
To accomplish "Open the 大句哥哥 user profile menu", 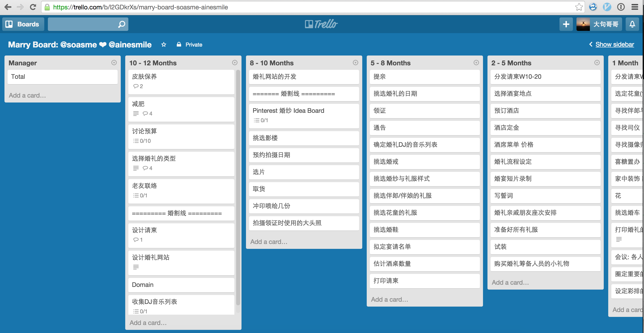I will click(x=599, y=24).
